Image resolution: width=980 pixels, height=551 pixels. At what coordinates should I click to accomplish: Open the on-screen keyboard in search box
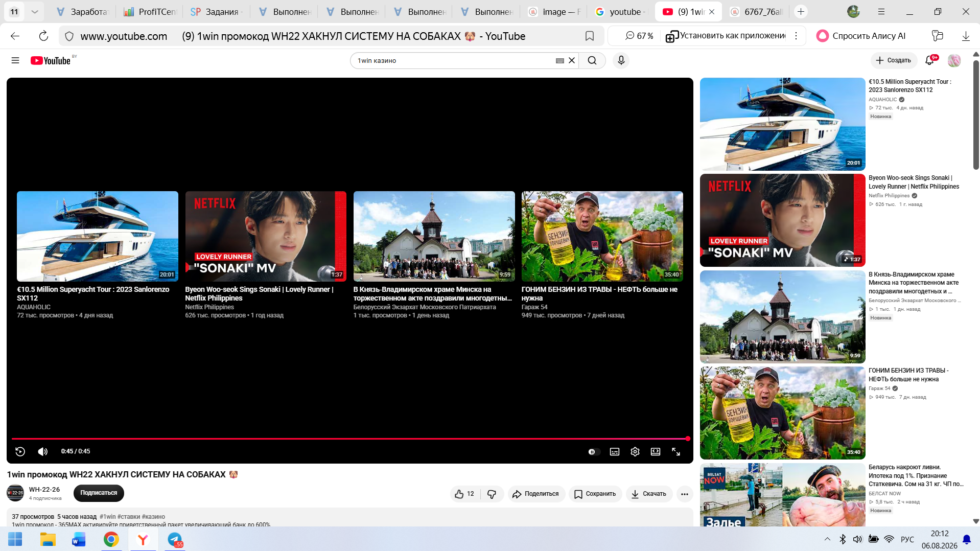pos(560,60)
